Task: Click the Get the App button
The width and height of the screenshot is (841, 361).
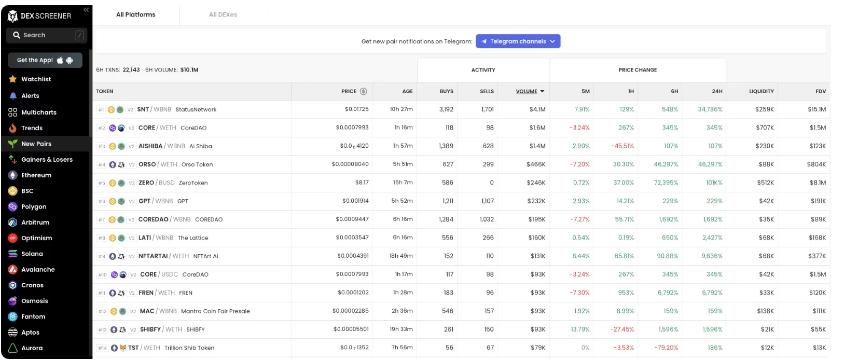Action: tap(45, 60)
